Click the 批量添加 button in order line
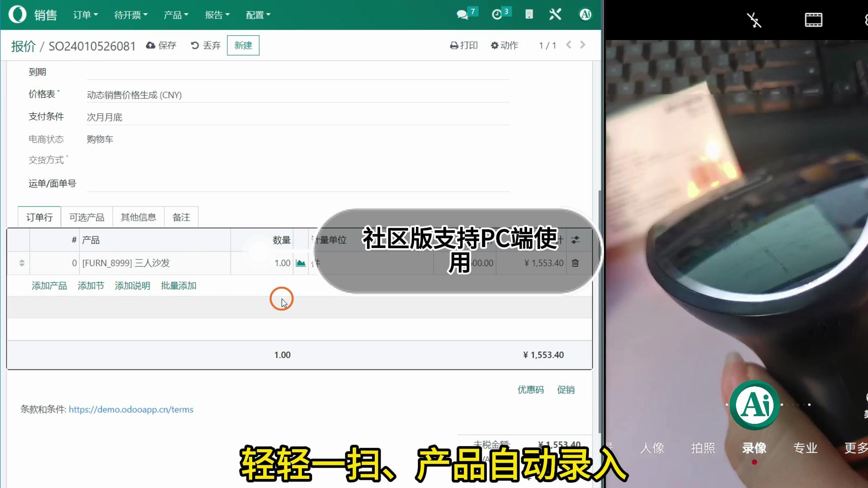 [178, 286]
